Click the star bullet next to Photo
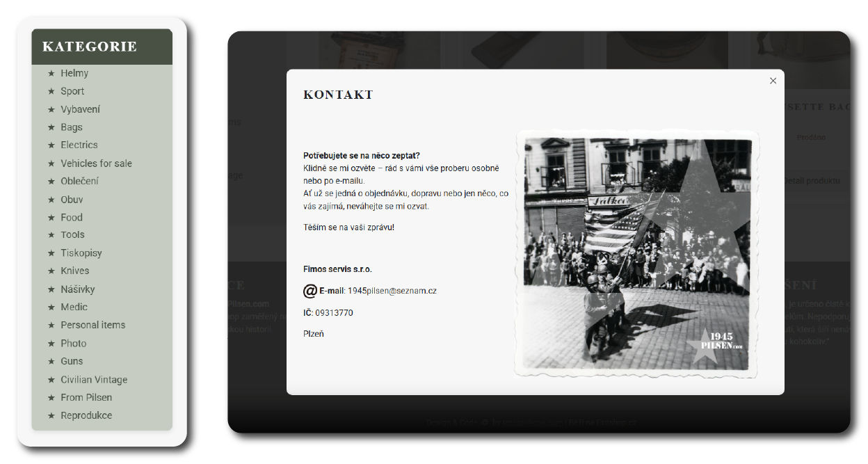The height and width of the screenshot is (464, 868). [x=51, y=343]
